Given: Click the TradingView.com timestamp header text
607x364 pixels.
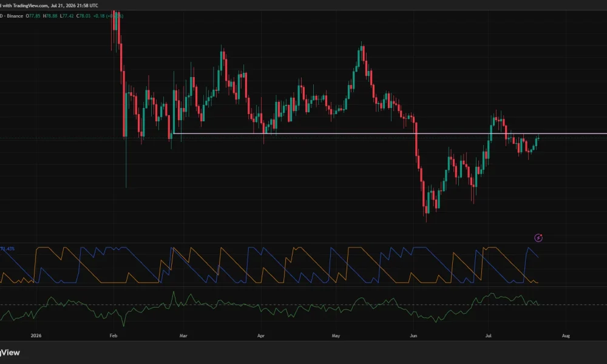Looking at the screenshot, I should pos(49,5).
